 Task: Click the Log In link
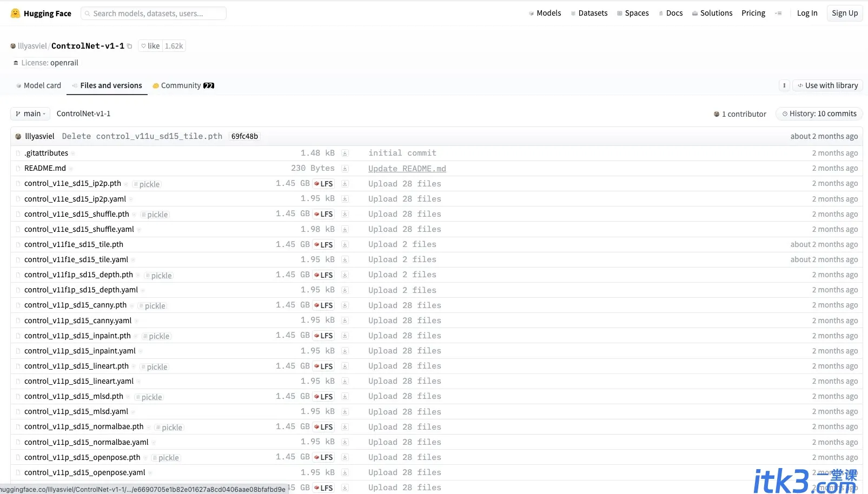(x=807, y=13)
